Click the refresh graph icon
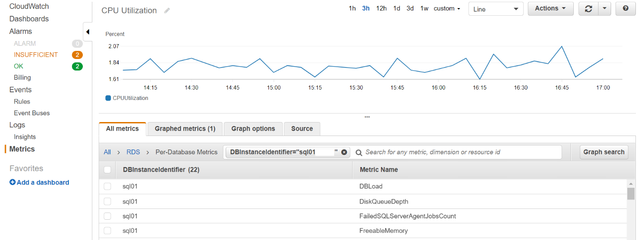This screenshot has width=644, height=240. (588, 9)
